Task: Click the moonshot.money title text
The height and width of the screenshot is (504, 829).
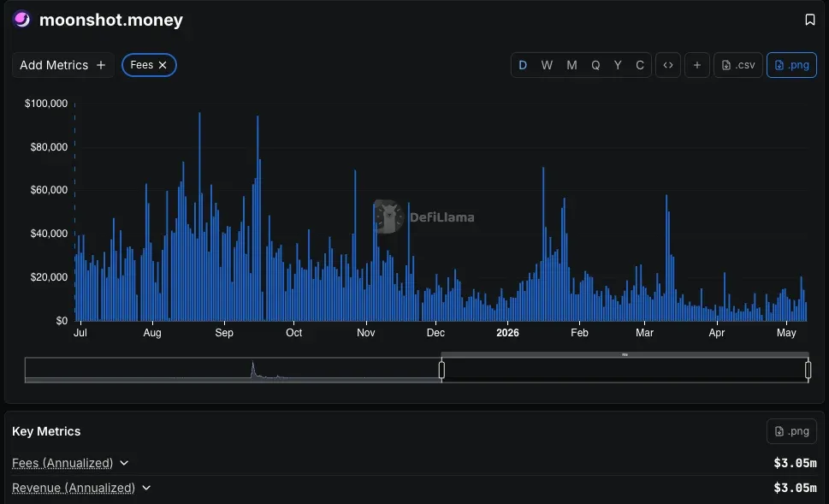Action: (111, 20)
